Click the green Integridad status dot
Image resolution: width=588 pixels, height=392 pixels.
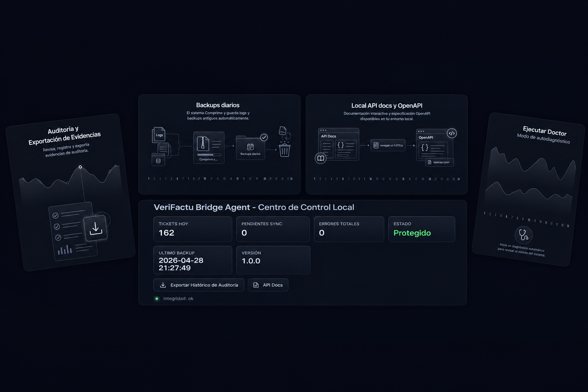pos(157,299)
